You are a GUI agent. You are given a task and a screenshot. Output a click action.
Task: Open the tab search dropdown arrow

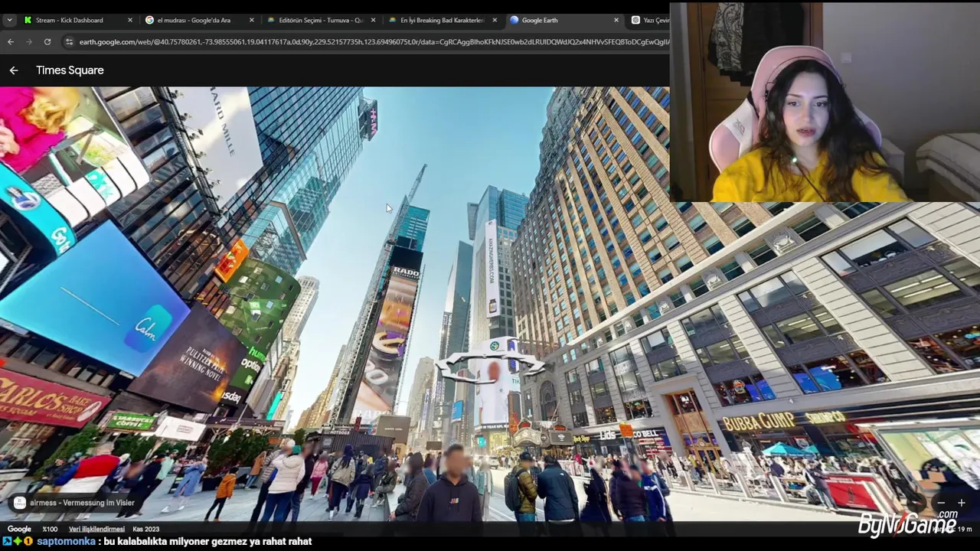click(9, 20)
